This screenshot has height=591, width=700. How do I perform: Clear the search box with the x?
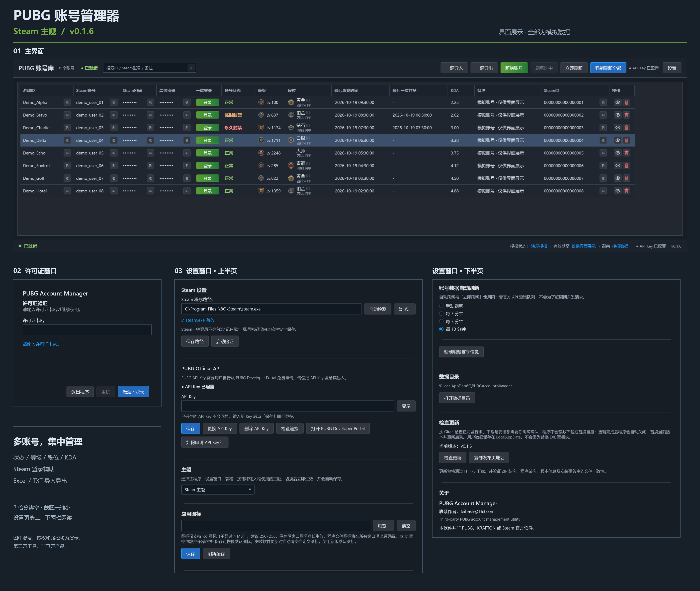coord(191,68)
